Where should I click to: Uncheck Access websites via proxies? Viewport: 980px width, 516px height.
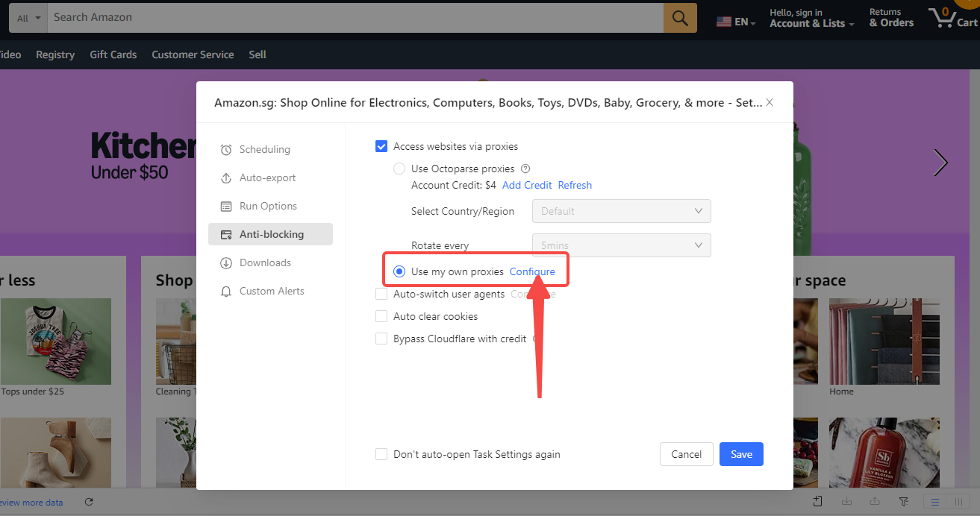click(x=381, y=146)
